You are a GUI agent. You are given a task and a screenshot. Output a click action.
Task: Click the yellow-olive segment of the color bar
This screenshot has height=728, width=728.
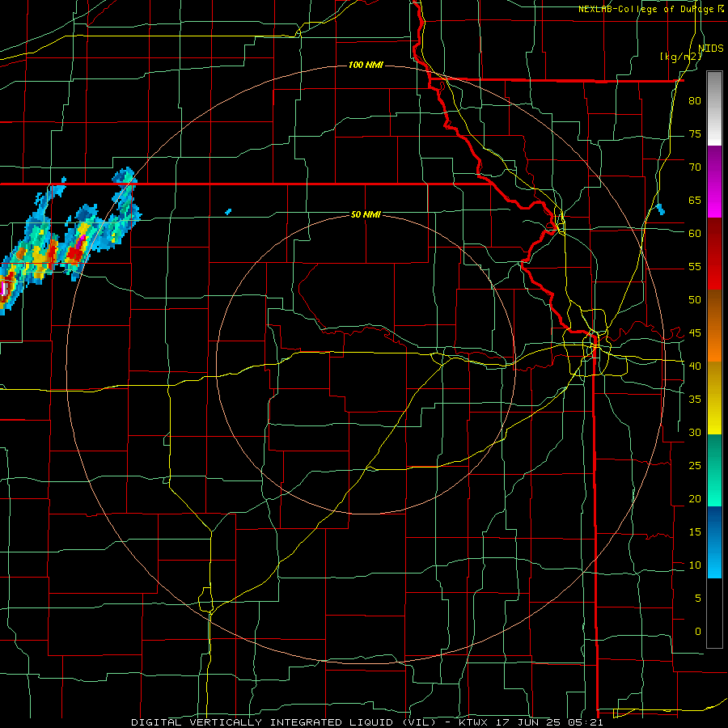tap(714, 398)
